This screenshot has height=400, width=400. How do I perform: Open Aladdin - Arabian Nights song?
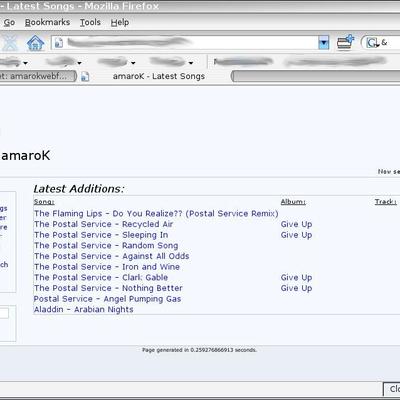[83, 310]
